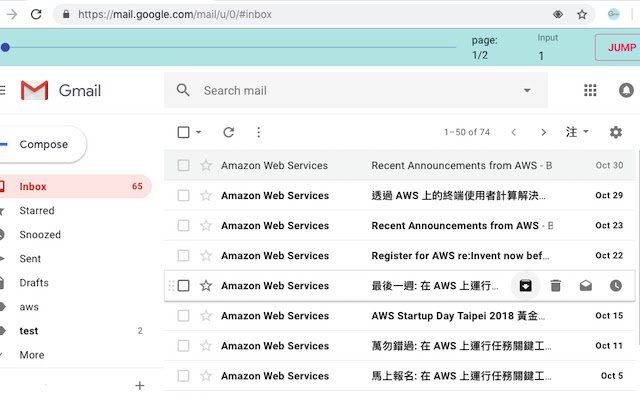Open the Google apps grid

[x=590, y=90]
